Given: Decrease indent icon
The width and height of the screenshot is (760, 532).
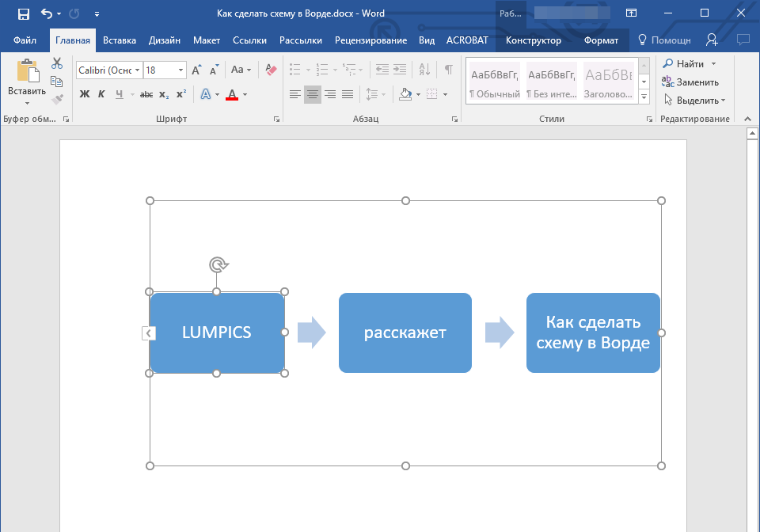Looking at the screenshot, I should pos(382,70).
